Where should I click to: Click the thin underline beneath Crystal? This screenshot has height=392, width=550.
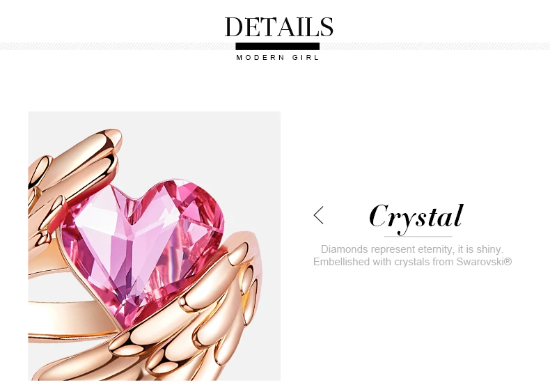(418, 237)
